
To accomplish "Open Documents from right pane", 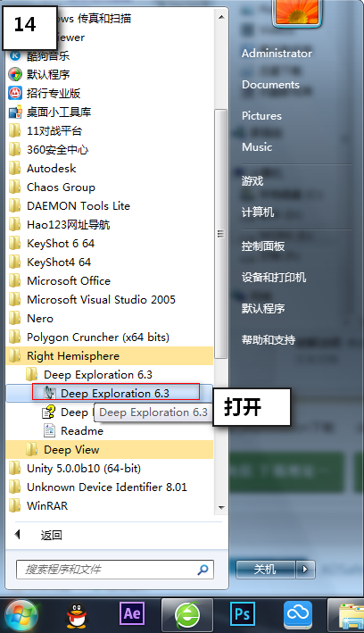I will pos(270,85).
